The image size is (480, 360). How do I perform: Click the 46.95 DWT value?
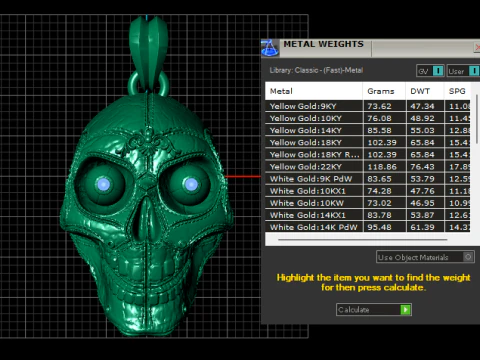coord(422,203)
